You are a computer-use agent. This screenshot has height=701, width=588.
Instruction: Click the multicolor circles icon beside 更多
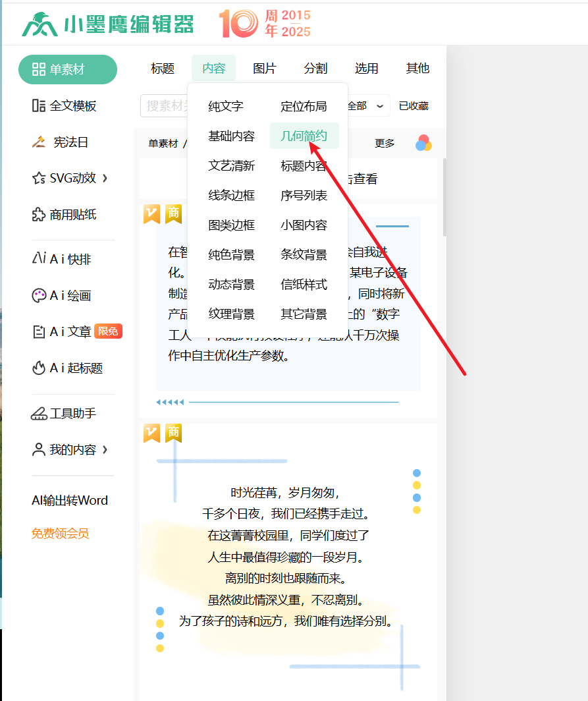423,143
